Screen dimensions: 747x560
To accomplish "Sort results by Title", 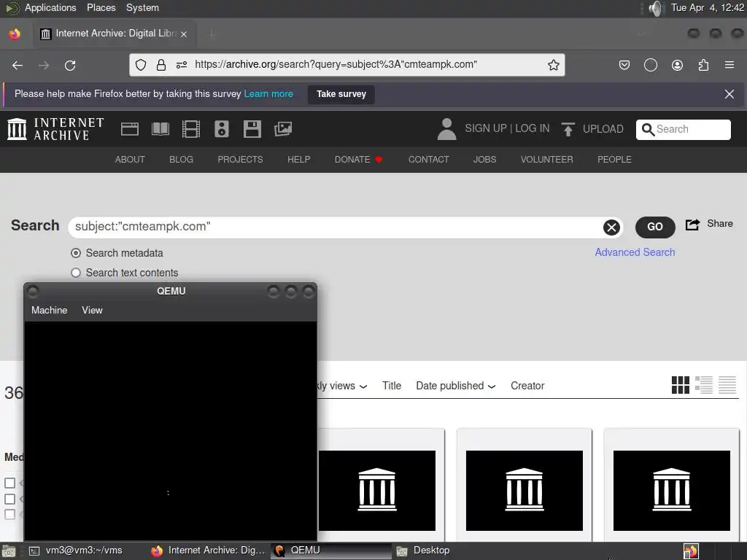I will 392,386.
